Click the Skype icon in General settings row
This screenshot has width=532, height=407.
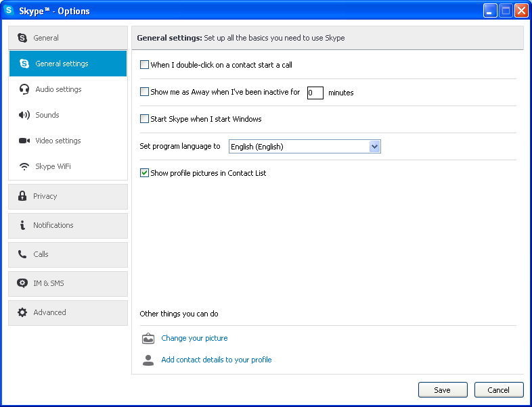(24, 64)
